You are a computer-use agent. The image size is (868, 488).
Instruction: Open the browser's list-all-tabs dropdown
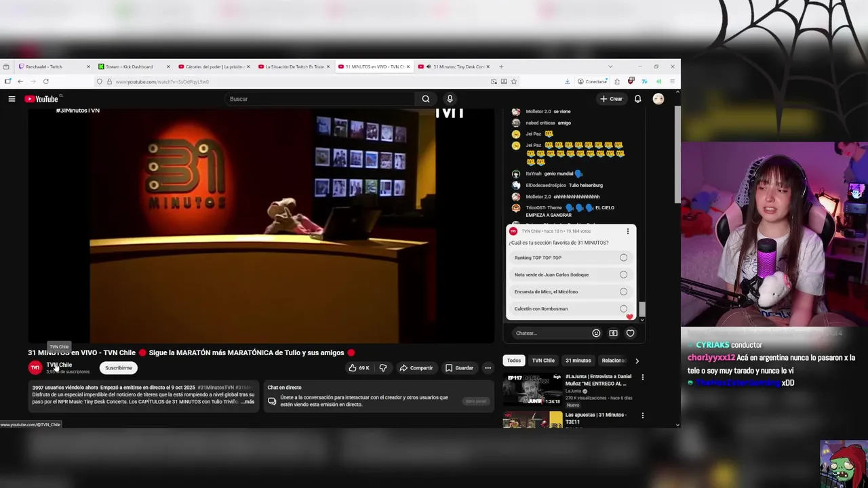(x=610, y=66)
